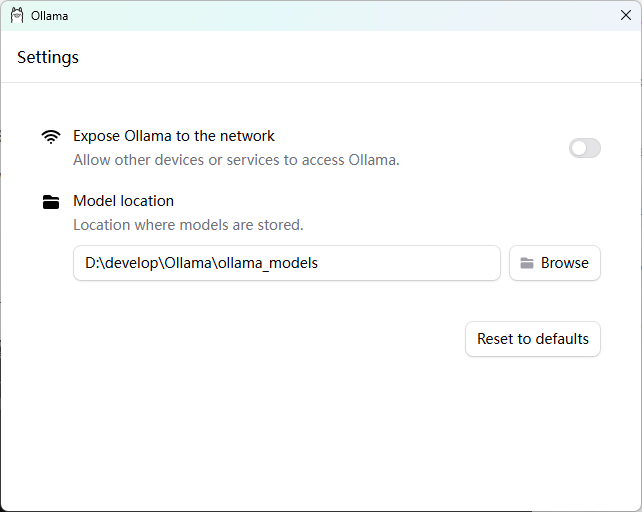Click the Model location folder icon

(x=51, y=202)
